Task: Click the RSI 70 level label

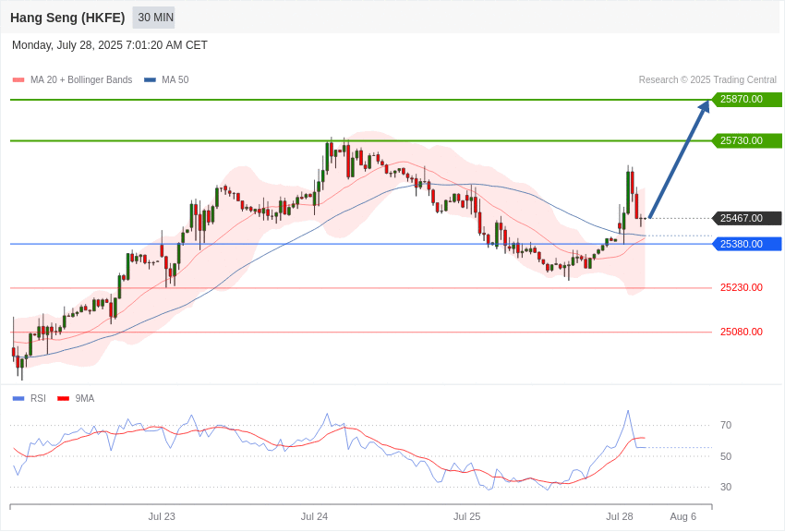Action: click(726, 426)
